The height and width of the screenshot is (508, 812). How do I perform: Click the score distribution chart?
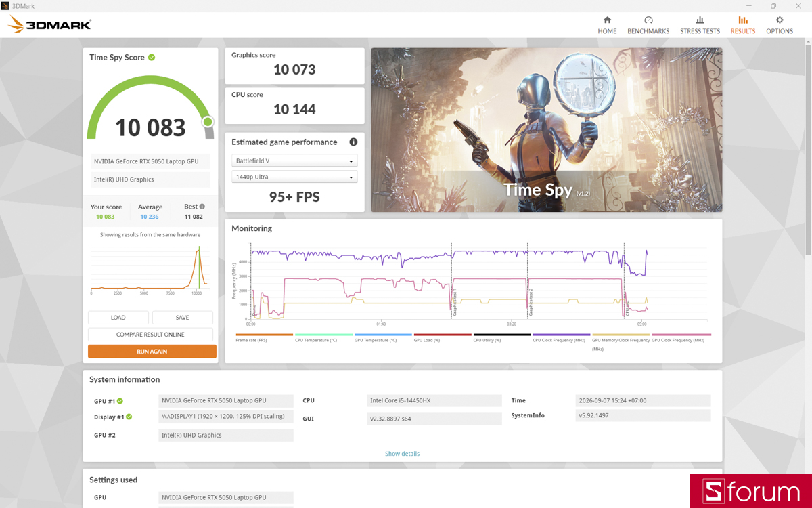click(150, 269)
